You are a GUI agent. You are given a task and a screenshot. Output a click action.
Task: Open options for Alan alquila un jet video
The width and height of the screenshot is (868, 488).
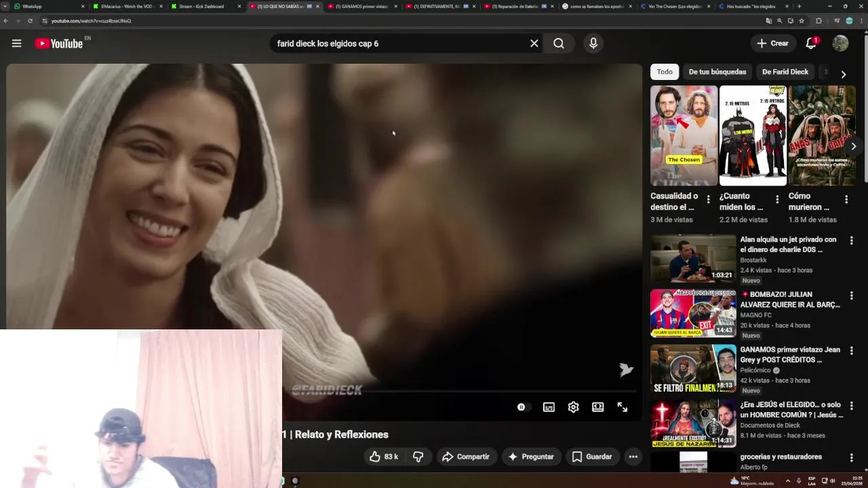[x=852, y=241]
